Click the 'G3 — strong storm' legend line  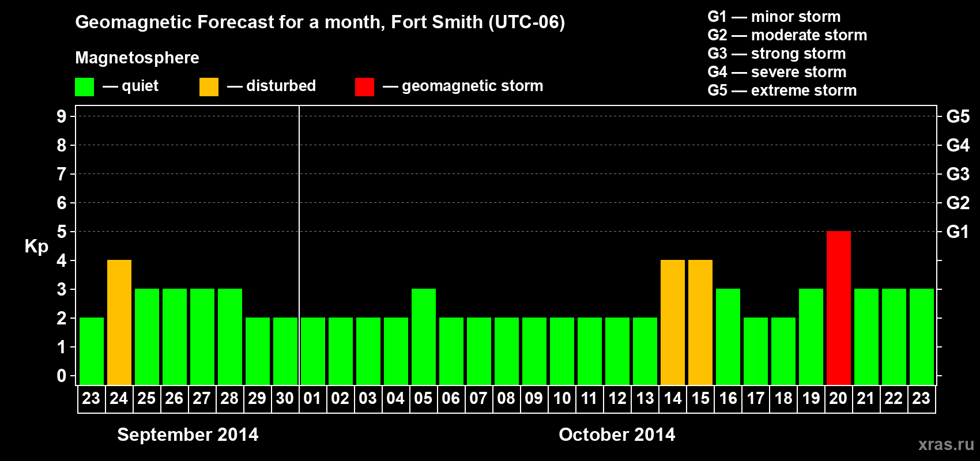pyautogui.click(x=777, y=54)
